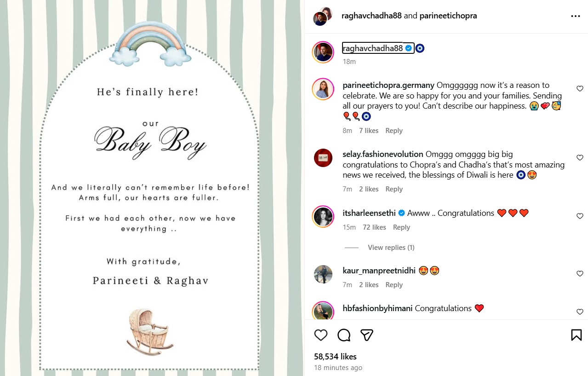The image size is (588, 376).
Task: Like the post with heart icon
Action: tap(321, 335)
